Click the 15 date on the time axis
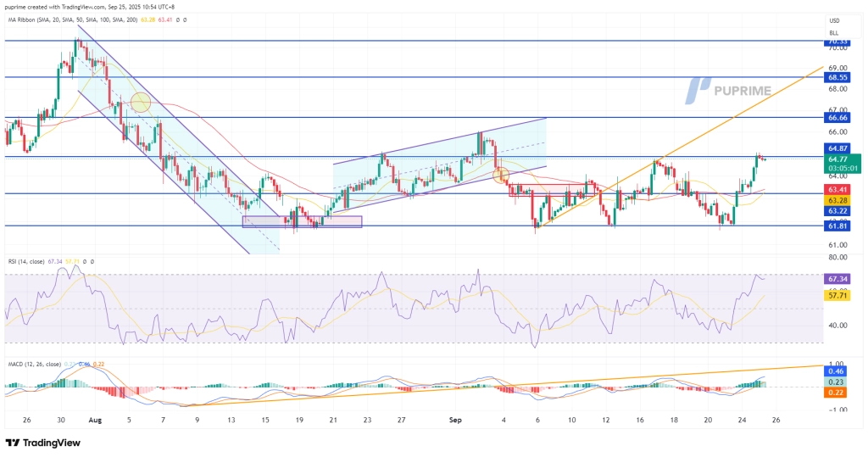Screen dimensions: 868x457 (x=265, y=421)
